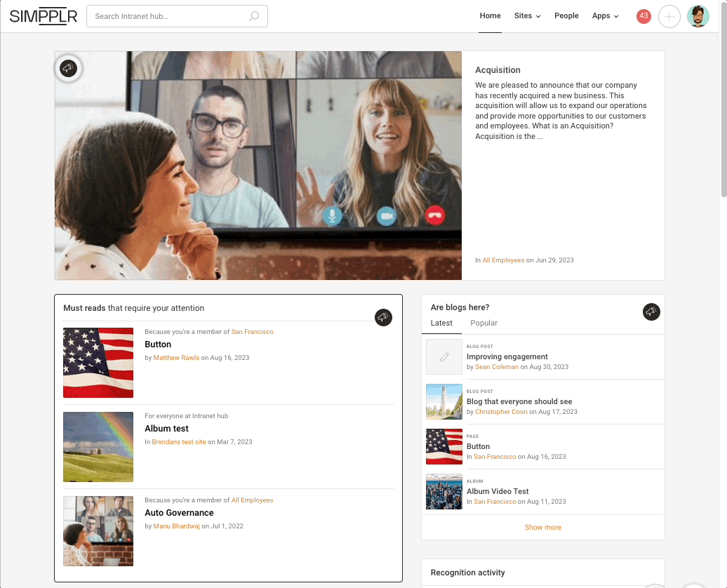This screenshot has width=727, height=588.
Task: Click the rainbow field thumbnail for Album test
Action: pos(98,447)
